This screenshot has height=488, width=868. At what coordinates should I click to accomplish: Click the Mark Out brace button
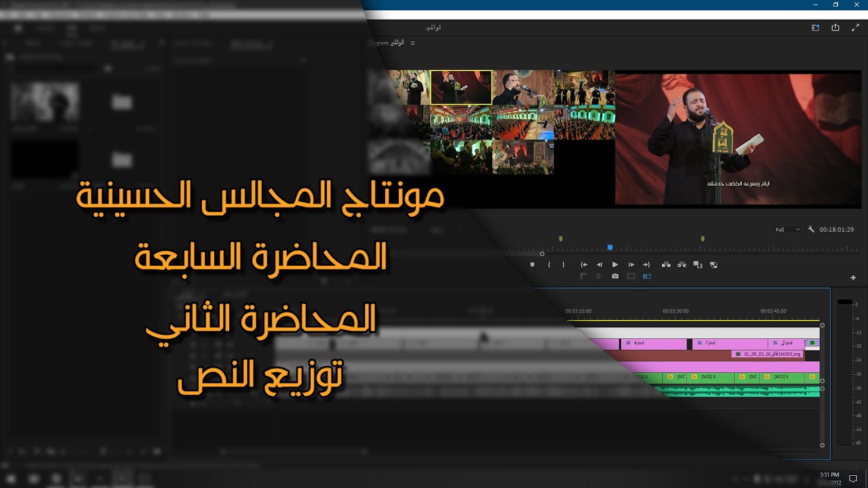(x=564, y=265)
